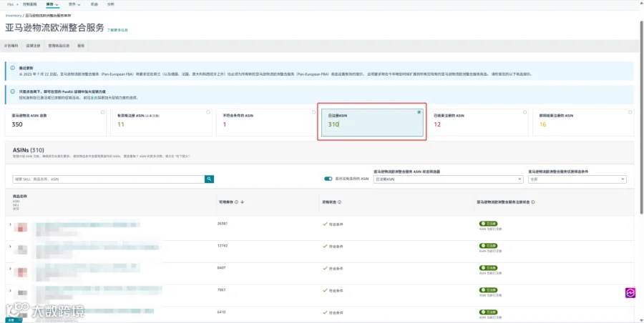Expand the product row with 7867 inventory
The height and width of the screenshot is (323, 644).
10,291
